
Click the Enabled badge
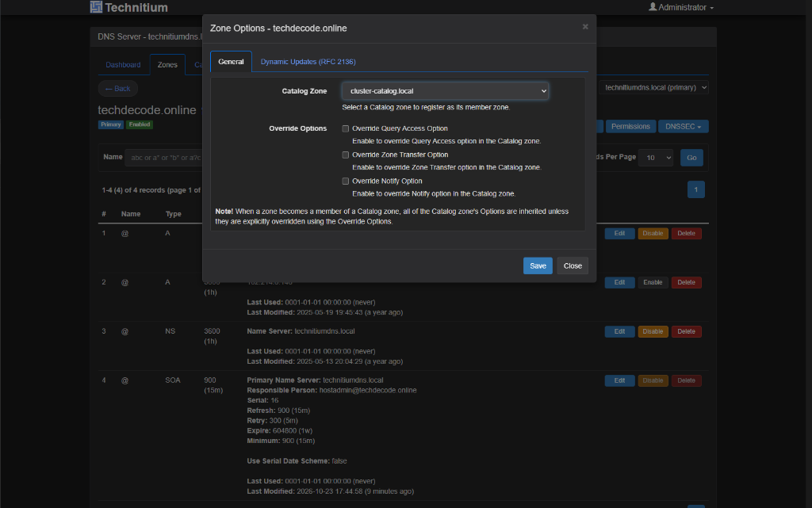coord(140,124)
